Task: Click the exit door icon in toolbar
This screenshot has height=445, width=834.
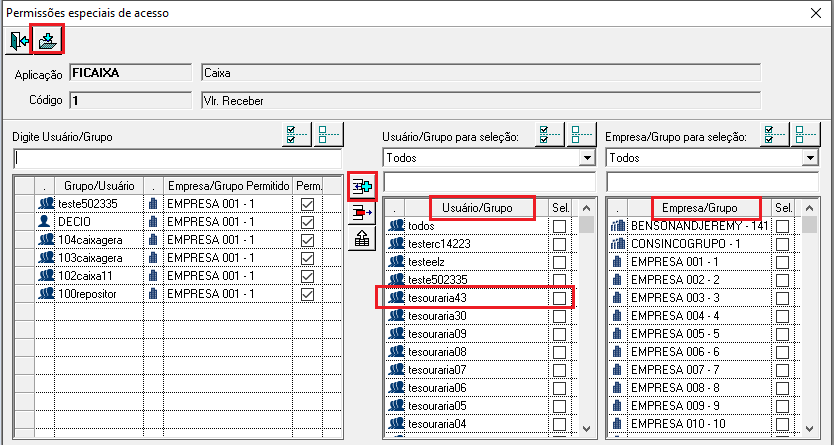Action: point(19,41)
